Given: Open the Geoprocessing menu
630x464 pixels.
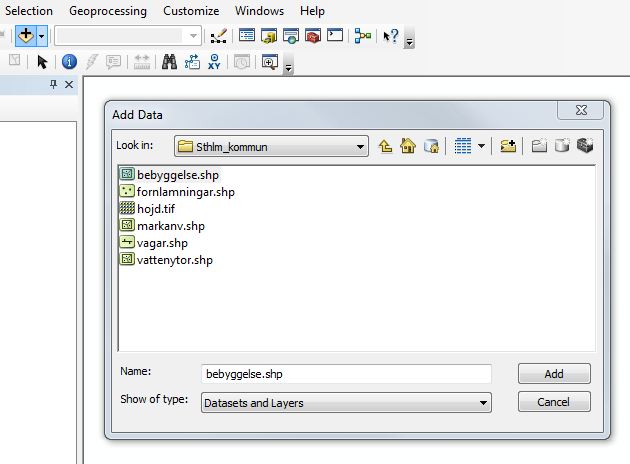Looking at the screenshot, I should (x=108, y=11).
